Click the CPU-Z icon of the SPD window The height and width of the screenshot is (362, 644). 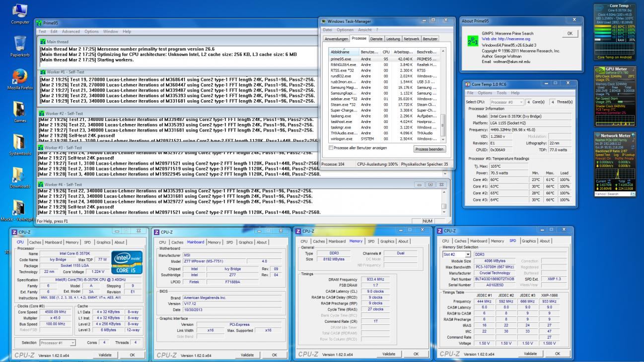pyautogui.click(x=440, y=231)
